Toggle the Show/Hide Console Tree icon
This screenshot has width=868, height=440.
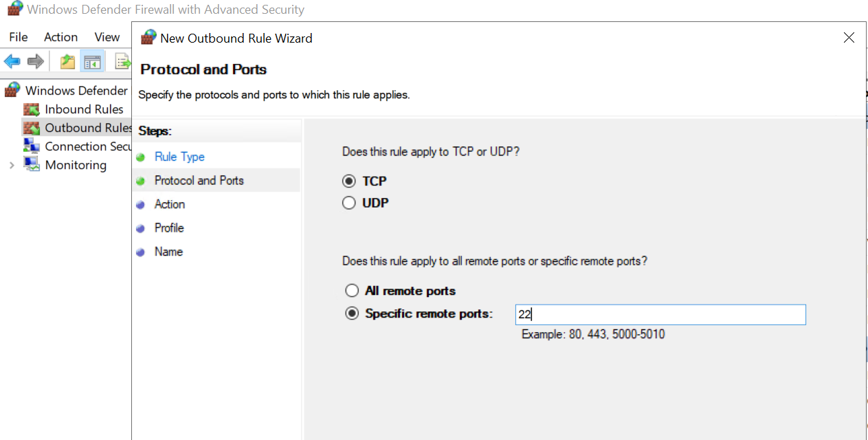(x=92, y=62)
